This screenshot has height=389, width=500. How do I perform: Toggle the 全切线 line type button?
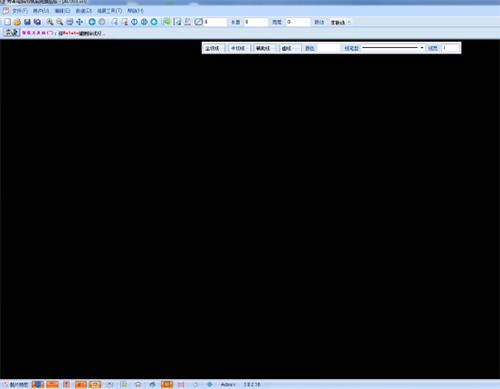[x=212, y=48]
